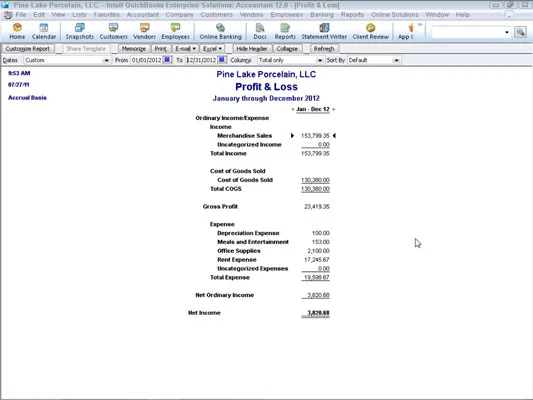Click the To date field
The width and height of the screenshot is (533, 400).
[201, 60]
